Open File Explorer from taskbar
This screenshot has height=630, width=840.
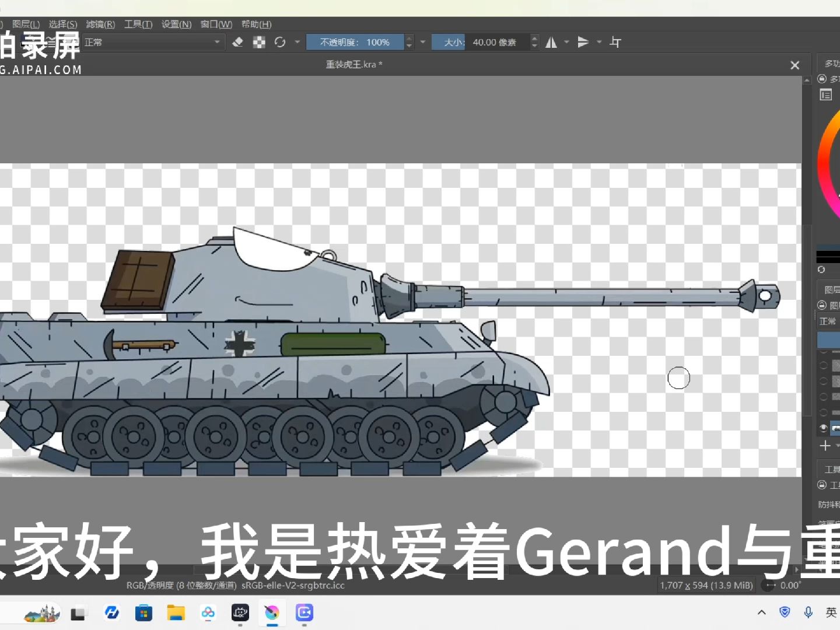(176, 613)
